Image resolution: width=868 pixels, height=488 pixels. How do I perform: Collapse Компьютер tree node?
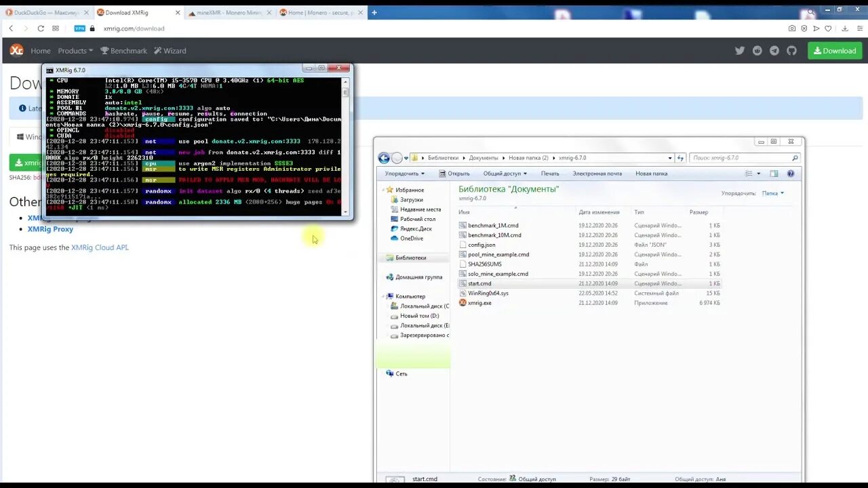[384, 296]
